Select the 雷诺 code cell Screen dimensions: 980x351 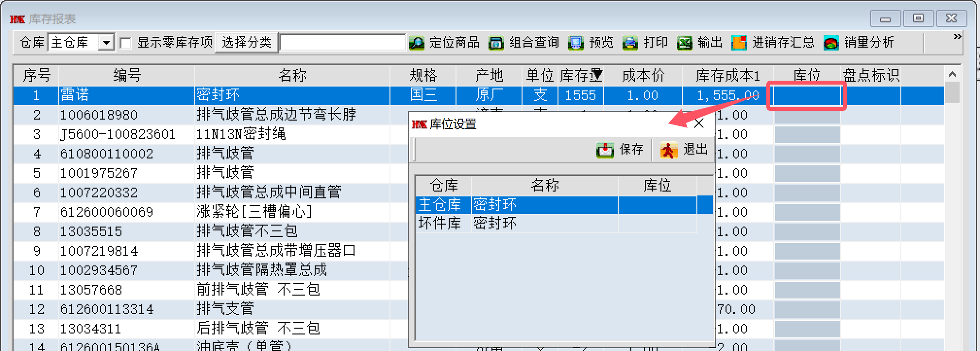click(x=127, y=95)
